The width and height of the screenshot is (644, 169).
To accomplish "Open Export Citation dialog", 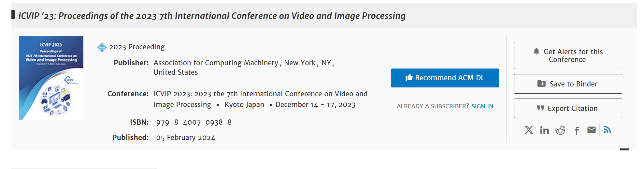I will pyautogui.click(x=568, y=108).
